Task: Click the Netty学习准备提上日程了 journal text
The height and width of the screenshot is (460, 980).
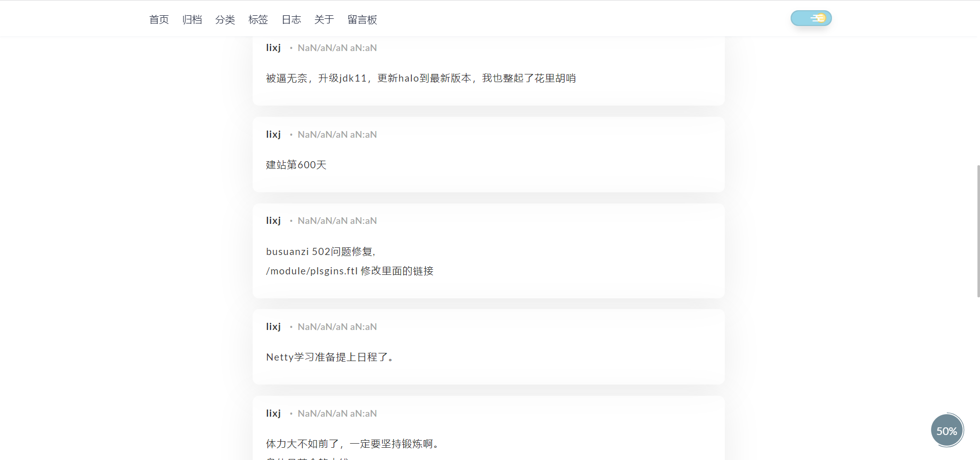Action: (x=330, y=357)
